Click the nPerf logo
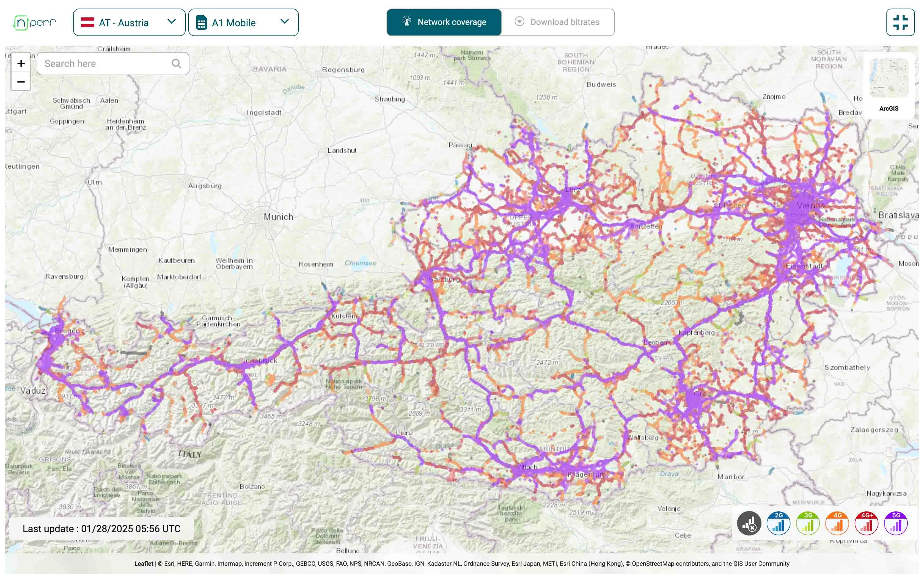924x574 pixels. click(x=35, y=22)
